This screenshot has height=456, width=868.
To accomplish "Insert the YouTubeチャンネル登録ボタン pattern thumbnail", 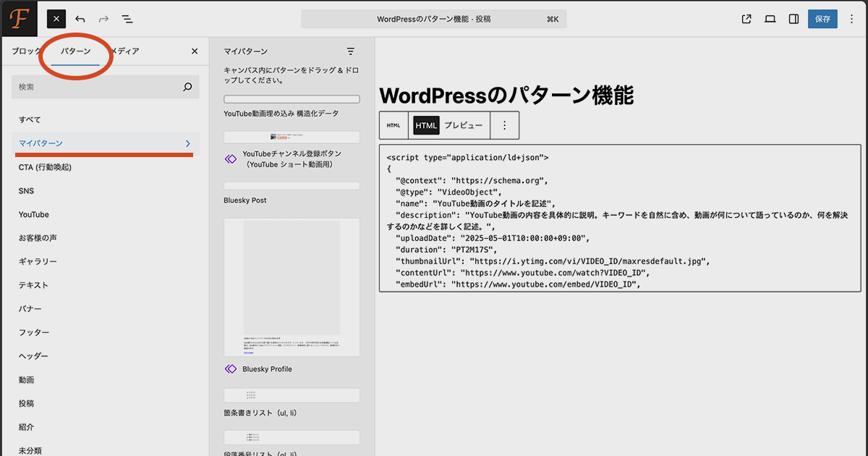I will [292, 137].
